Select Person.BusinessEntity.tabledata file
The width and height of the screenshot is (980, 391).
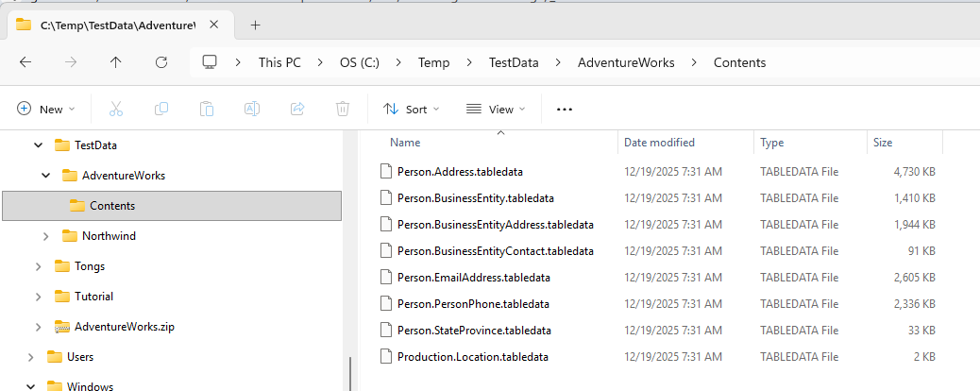pos(476,197)
